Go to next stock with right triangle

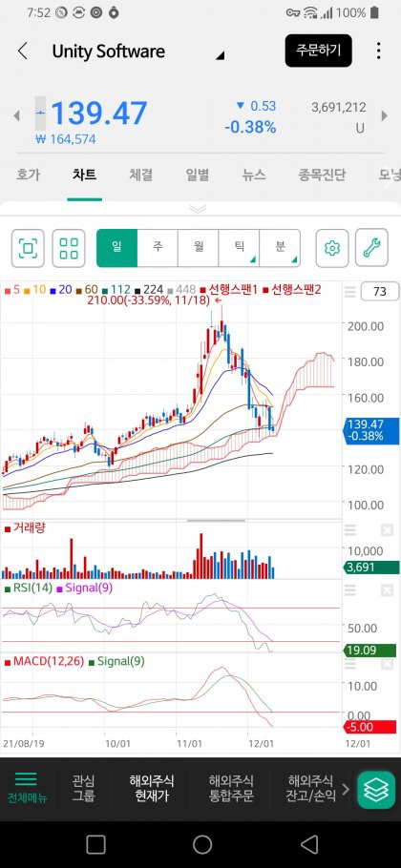coord(385,116)
